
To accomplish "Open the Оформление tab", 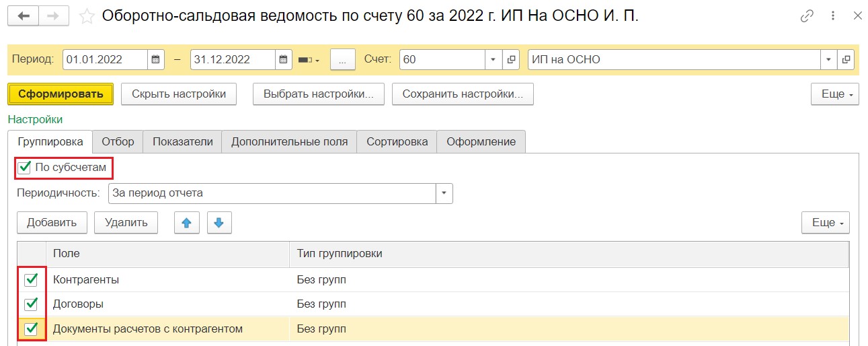I will coord(481,141).
